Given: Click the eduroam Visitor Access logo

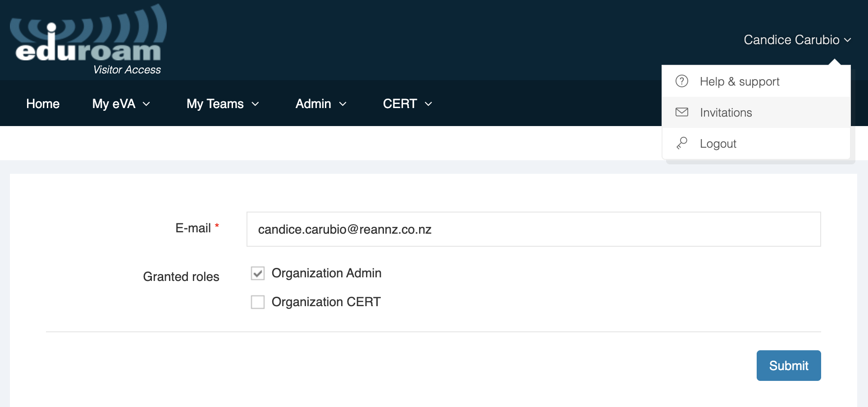Looking at the screenshot, I should [88, 40].
